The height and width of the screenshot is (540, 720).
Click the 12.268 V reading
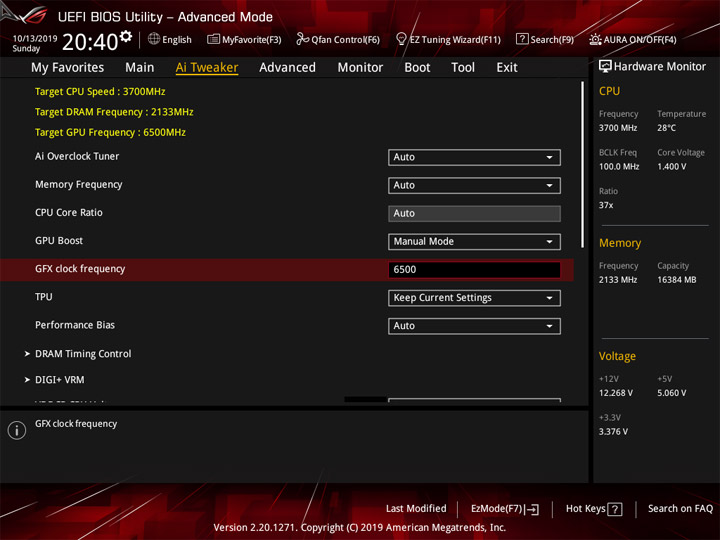click(616, 393)
